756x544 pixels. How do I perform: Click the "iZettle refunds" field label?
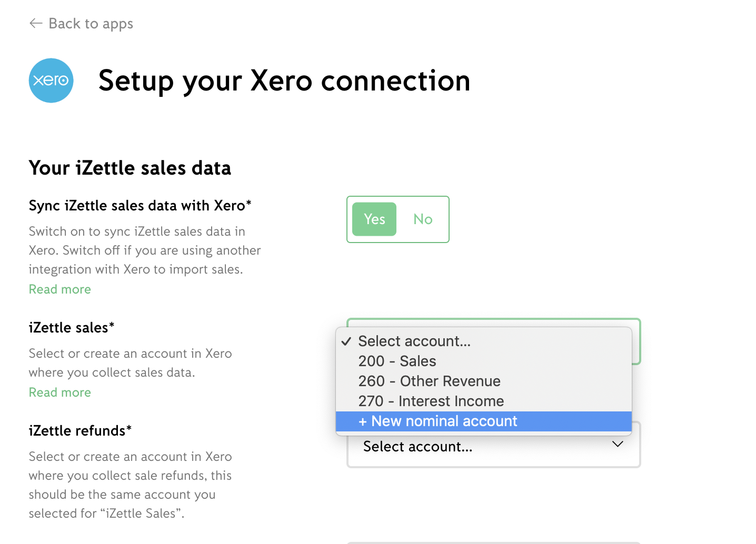point(80,431)
